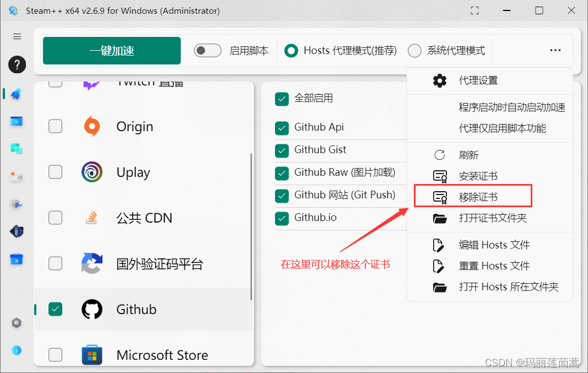The width and height of the screenshot is (588, 373).
Task: Click the install certificate icon
Action: [x=440, y=176]
